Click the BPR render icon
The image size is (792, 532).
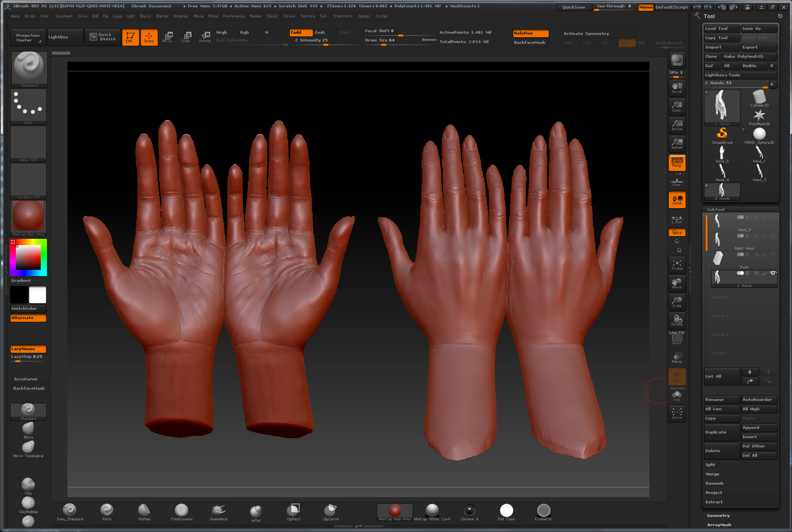677,60
